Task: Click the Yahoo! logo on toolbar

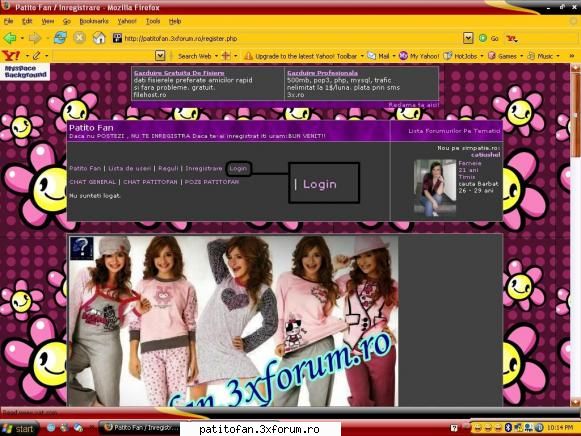Action: pos(11,56)
